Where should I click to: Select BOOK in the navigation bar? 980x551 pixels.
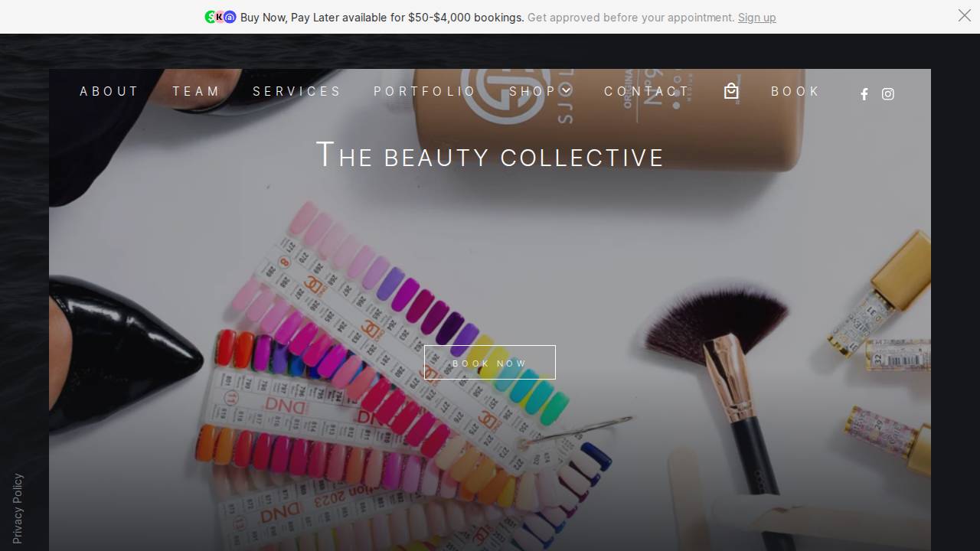[x=795, y=91]
